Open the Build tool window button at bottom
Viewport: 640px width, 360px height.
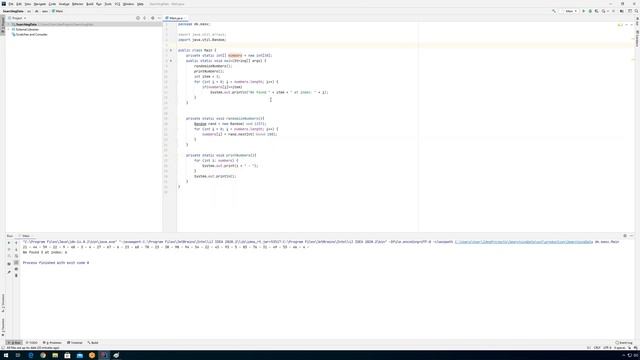coord(93,343)
